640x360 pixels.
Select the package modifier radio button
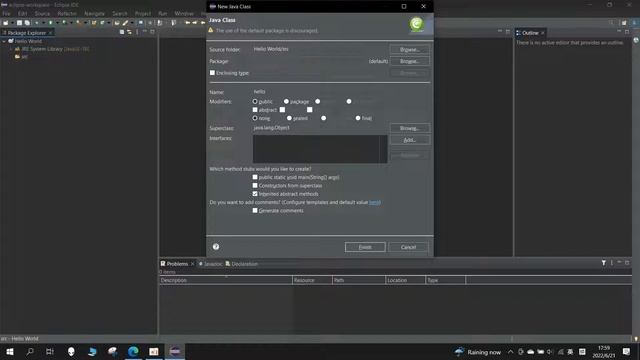point(286,101)
